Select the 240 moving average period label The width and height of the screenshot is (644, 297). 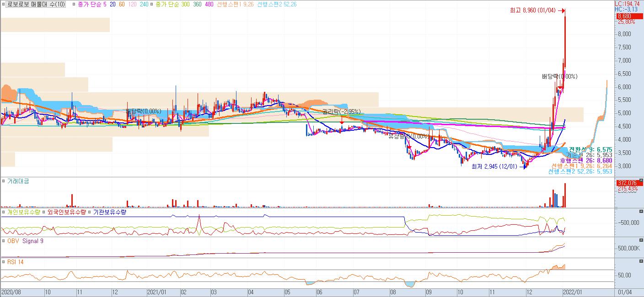pos(144,4)
